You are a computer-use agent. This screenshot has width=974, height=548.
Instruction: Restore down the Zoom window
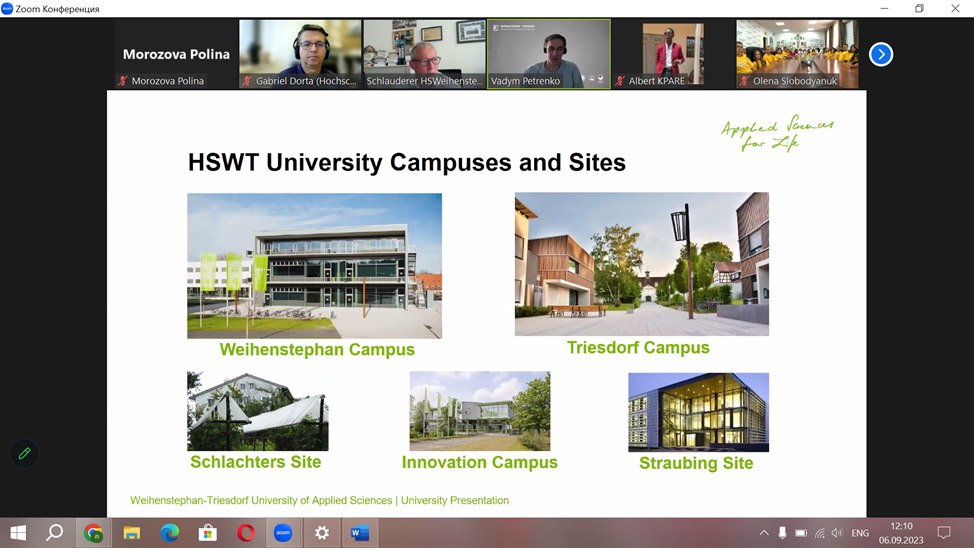(x=919, y=9)
